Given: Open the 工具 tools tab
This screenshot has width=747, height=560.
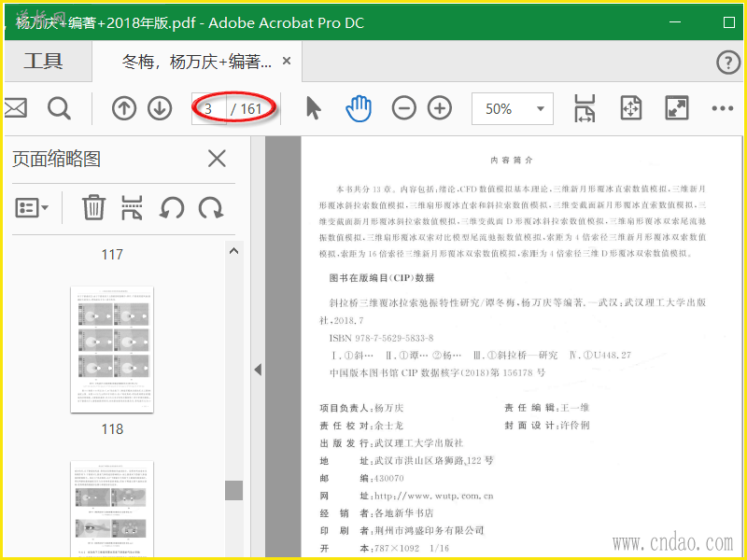Looking at the screenshot, I should click(43, 61).
